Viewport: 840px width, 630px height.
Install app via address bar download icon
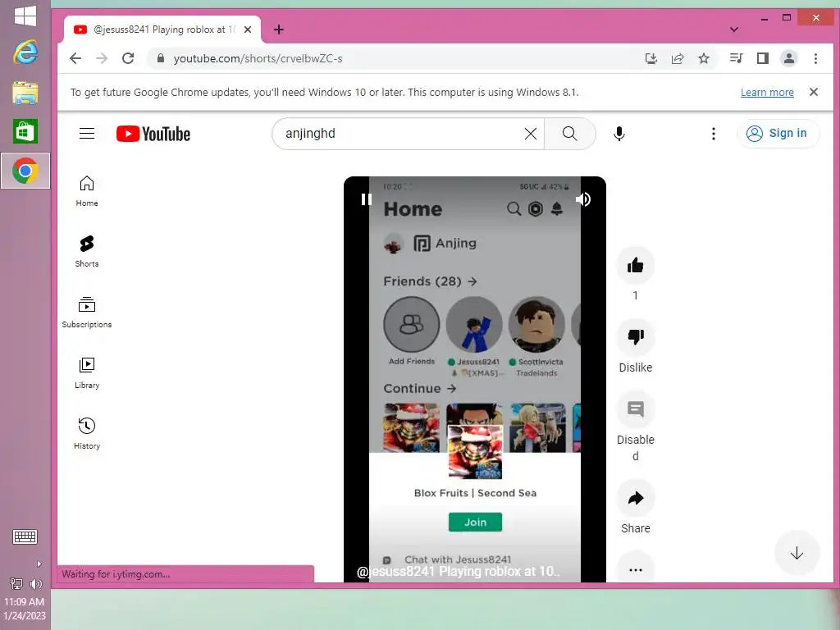point(651,58)
